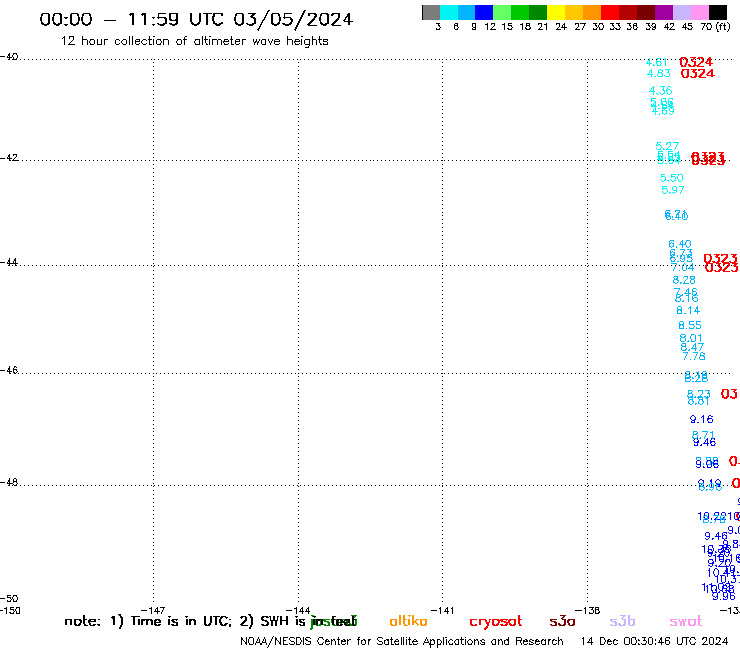Image resolution: width=740 pixels, height=650 pixels.
Task: Click the subtitle '12 hour collection of altimeter wave heights'
Action: [194, 41]
